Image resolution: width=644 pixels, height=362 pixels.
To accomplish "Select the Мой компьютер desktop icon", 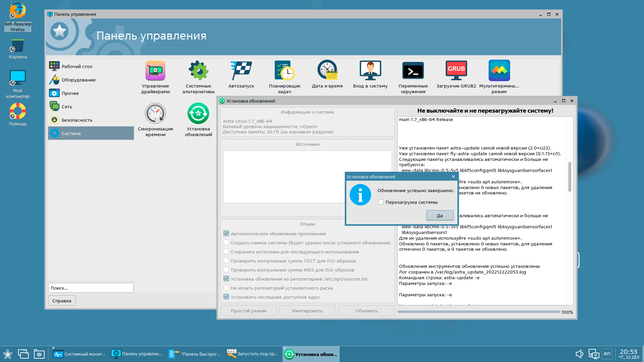I will tap(18, 84).
